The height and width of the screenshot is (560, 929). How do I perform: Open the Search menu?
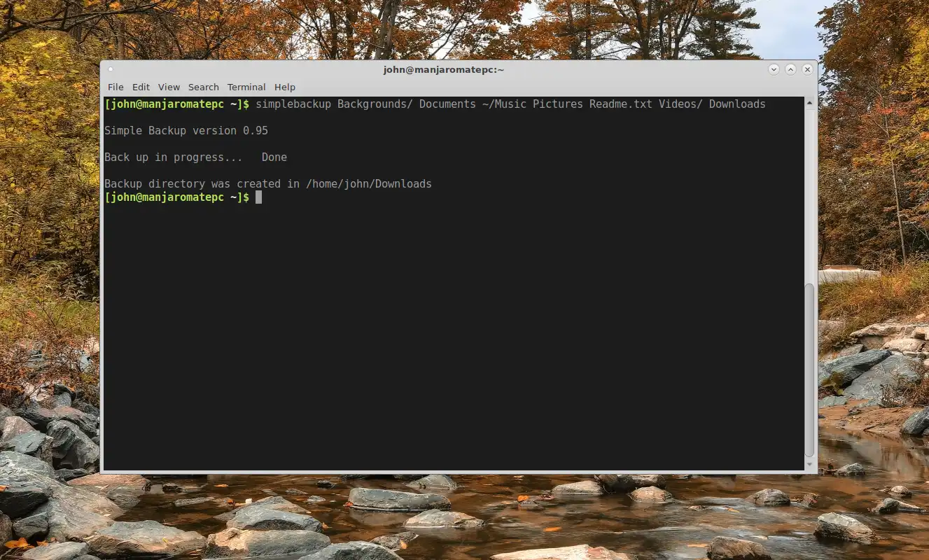pyautogui.click(x=203, y=87)
